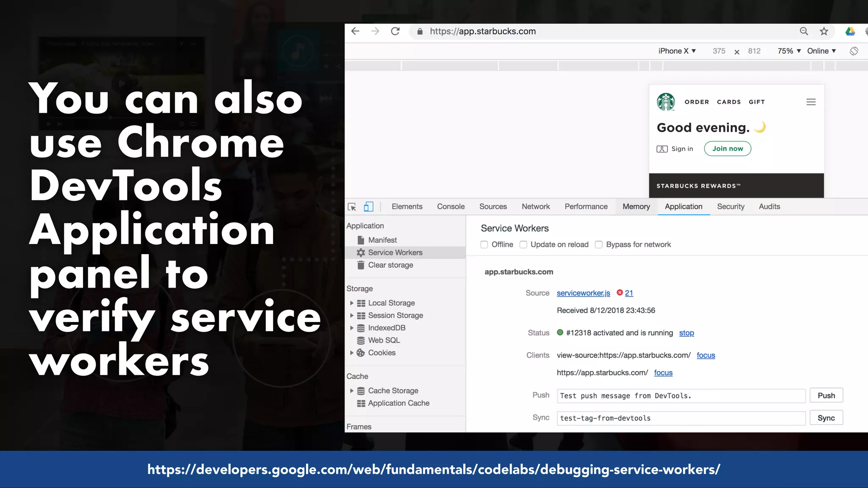
Task: Open CARDS in Starbucks nav
Action: pos(729,102)
